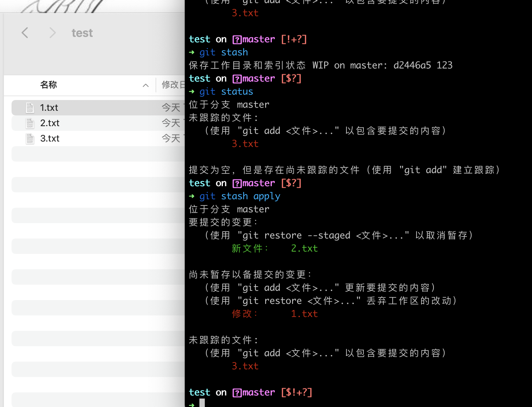Select the 1.txt file icon
This screenshot has width=532, height=407.
click(30, 108)
